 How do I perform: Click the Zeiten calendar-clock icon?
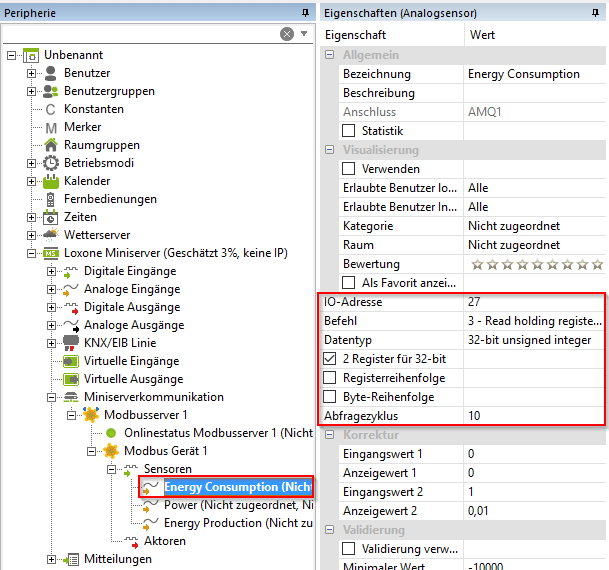[x=50, y=217]
